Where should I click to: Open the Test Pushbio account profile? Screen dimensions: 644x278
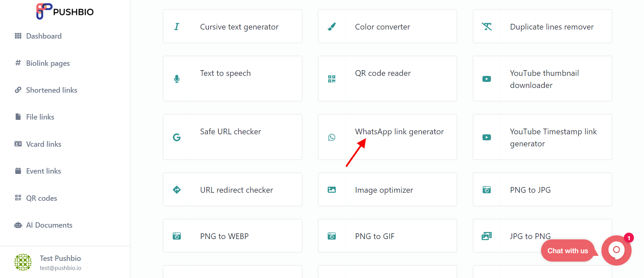(x=48, y=263)
